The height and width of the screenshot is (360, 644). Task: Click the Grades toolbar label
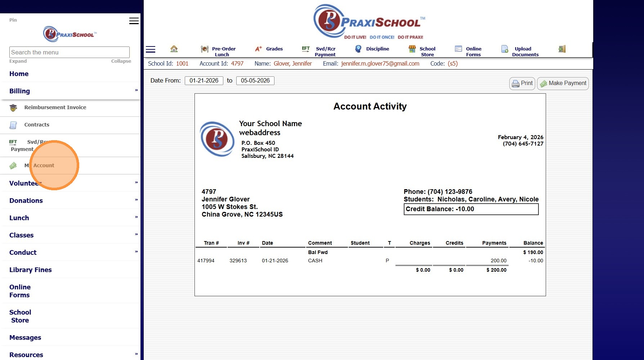click(x=274, y=49)
